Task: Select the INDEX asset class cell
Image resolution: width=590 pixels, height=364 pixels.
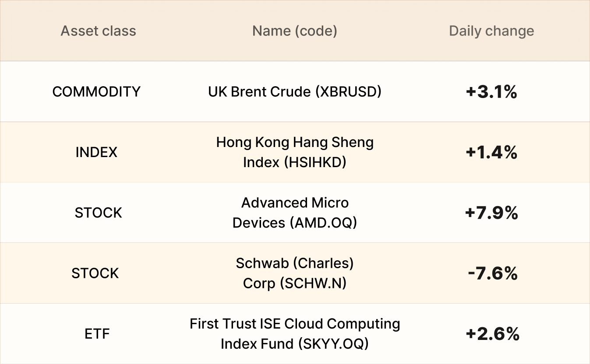Action: (x=96, y=152)
